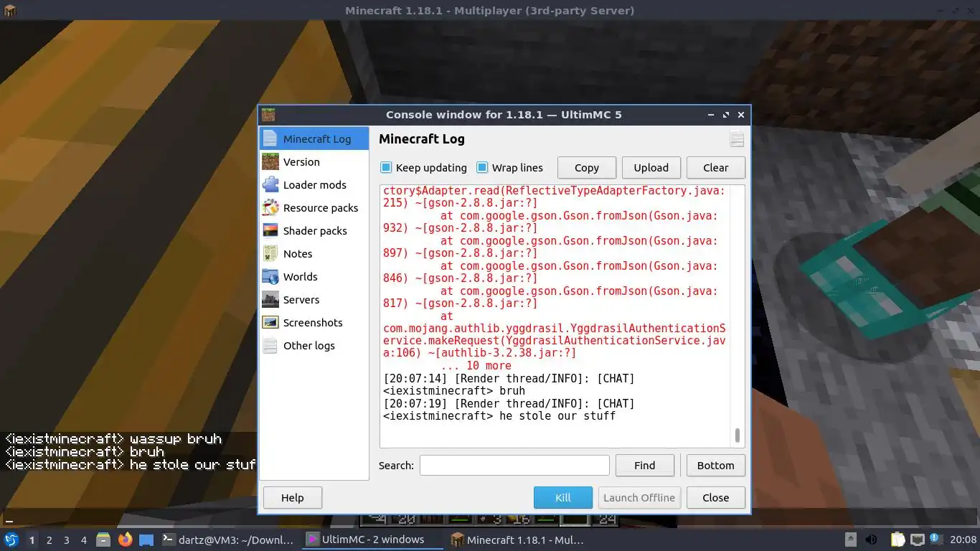
Task: Kill the running Minecraft instance
Action: click(x=563, y=497)
